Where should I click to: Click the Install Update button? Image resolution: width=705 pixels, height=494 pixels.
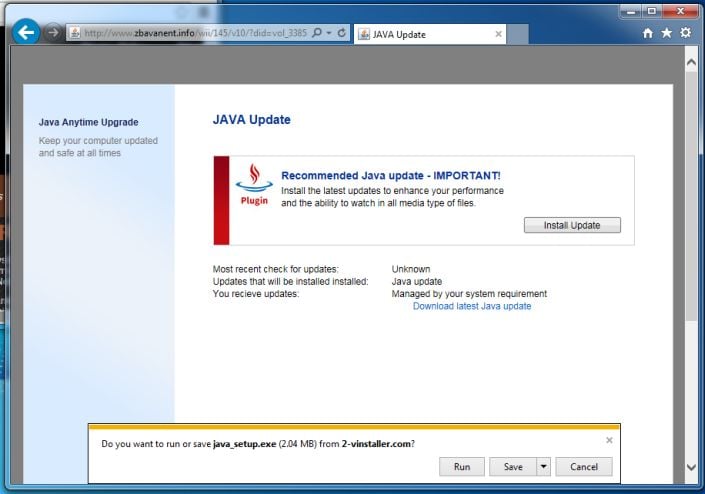click(x=572, y=225)
